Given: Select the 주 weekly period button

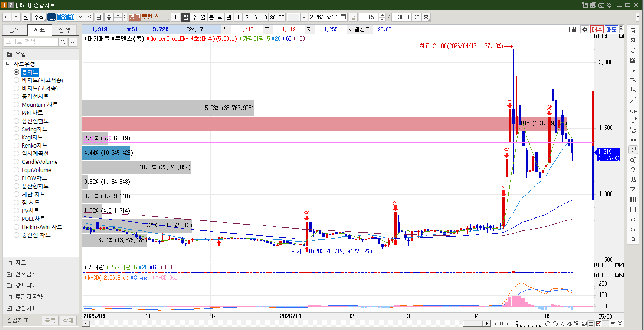Looking at the screenshot, I should (x=194, y=17).
